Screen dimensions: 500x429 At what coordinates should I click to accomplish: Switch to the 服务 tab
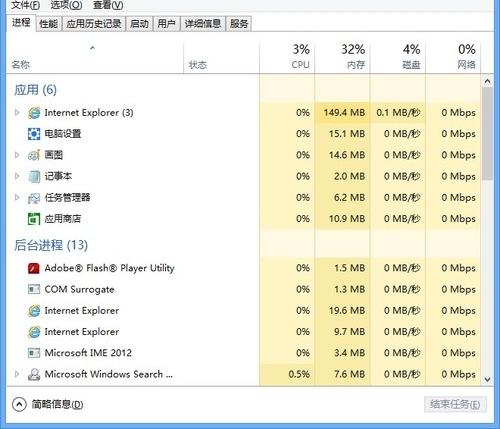click(239, 24)
